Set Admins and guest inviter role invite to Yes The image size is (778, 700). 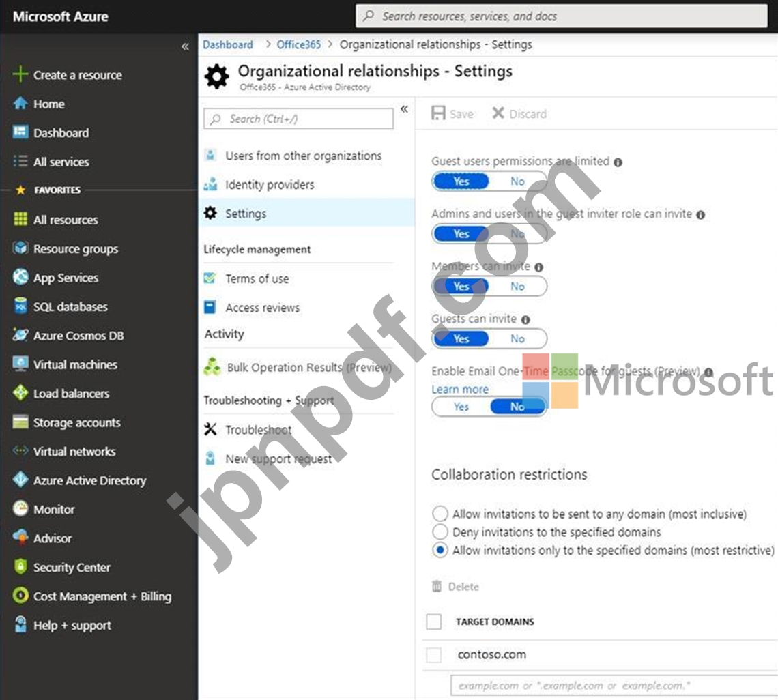pyautogui.click(x=461, y=233)
